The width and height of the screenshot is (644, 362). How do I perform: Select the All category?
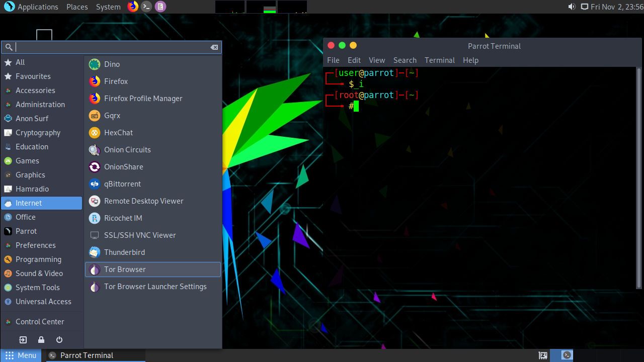[x=42, y=62]
